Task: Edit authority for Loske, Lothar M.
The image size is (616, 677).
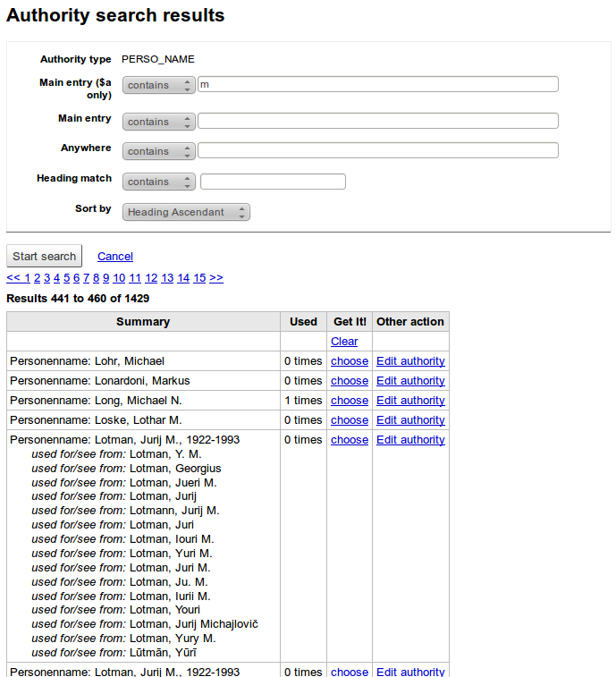Action: click(x=410, y=420)
